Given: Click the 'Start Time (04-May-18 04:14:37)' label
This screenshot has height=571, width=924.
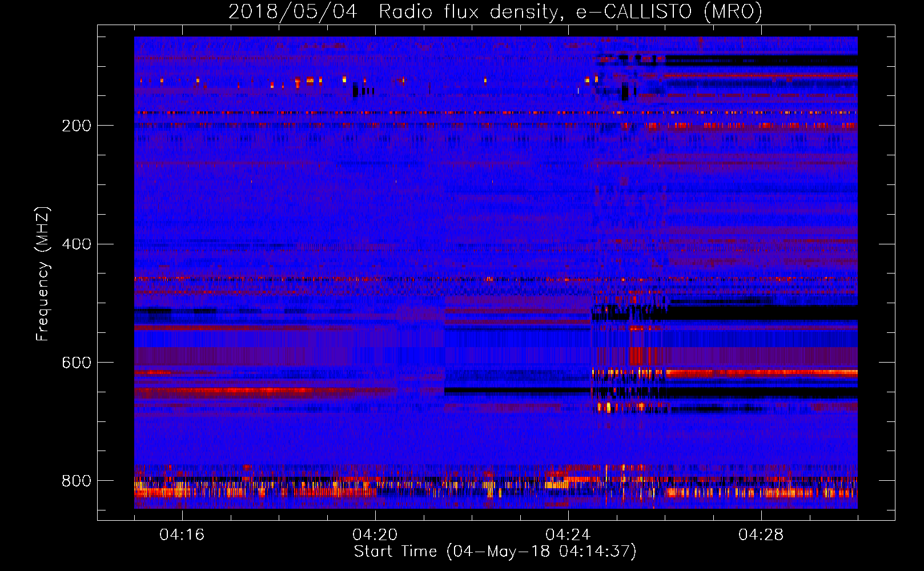Looking at the screenshot, I should 495,552.
